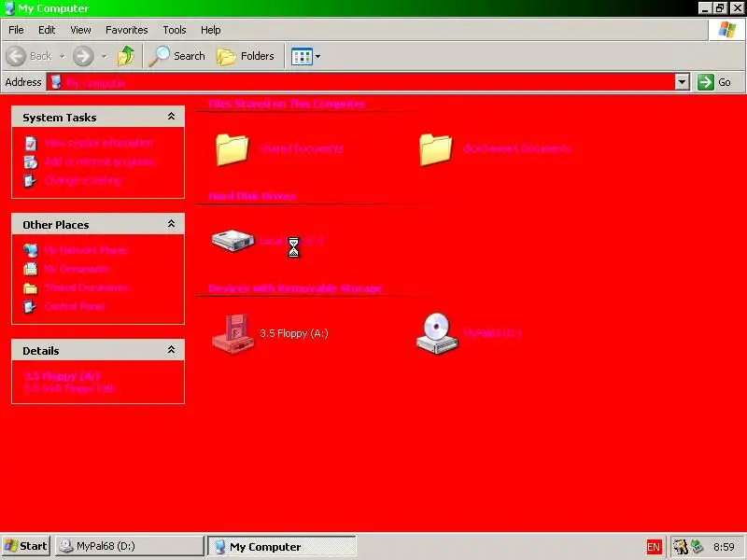The image size is (747, 560).
Task: Click the first system tray icon
Action: point(681,547)
